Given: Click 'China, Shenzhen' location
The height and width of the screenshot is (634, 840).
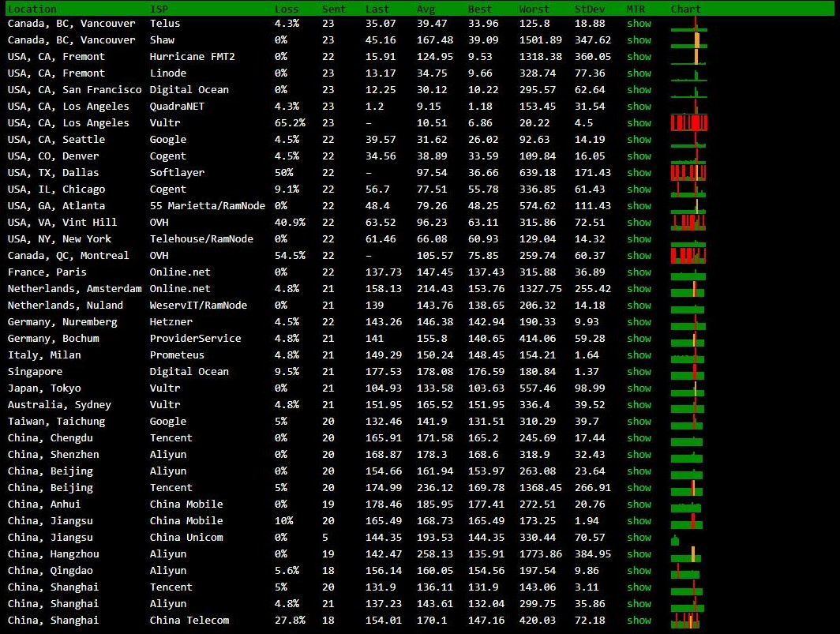Looking at the screenshot, I should (x=53, y=455).
